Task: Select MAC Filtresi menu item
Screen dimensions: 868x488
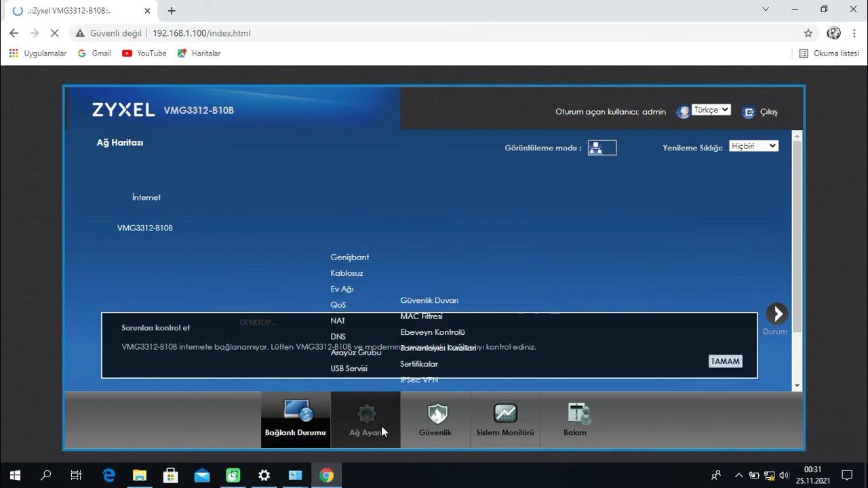Action: point(421,317)
